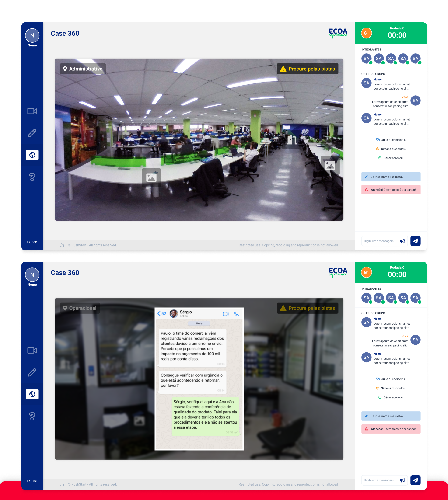Screen dimensions: 448x500
Task: Click the Hoje date pill in Sérgio chat
Action: [x=199, y=323]
